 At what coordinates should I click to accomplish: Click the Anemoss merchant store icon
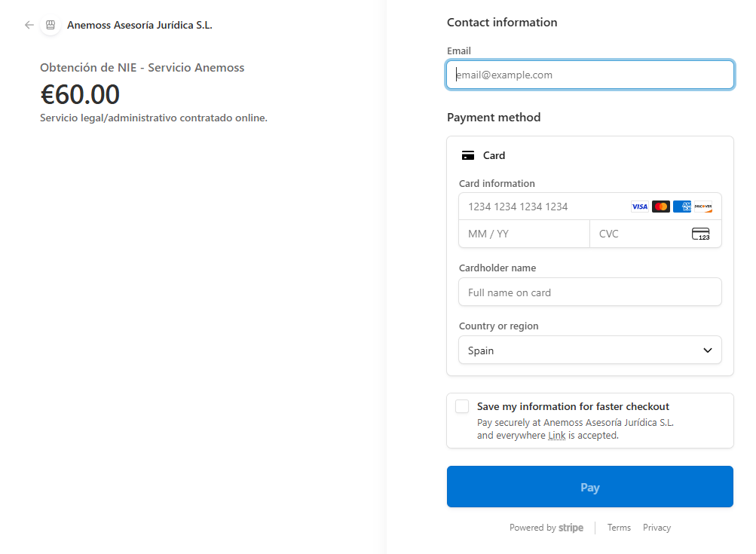[51, 25]
